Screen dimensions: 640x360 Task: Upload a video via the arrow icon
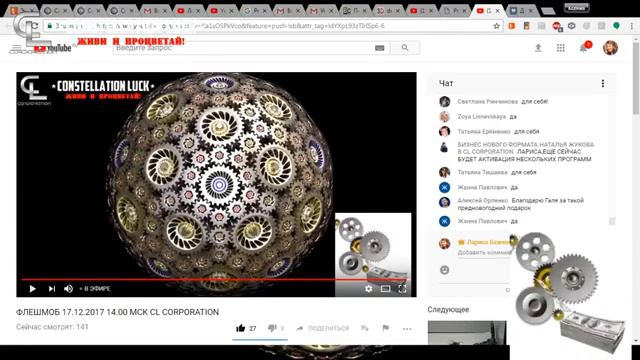(x=538, y=48)
